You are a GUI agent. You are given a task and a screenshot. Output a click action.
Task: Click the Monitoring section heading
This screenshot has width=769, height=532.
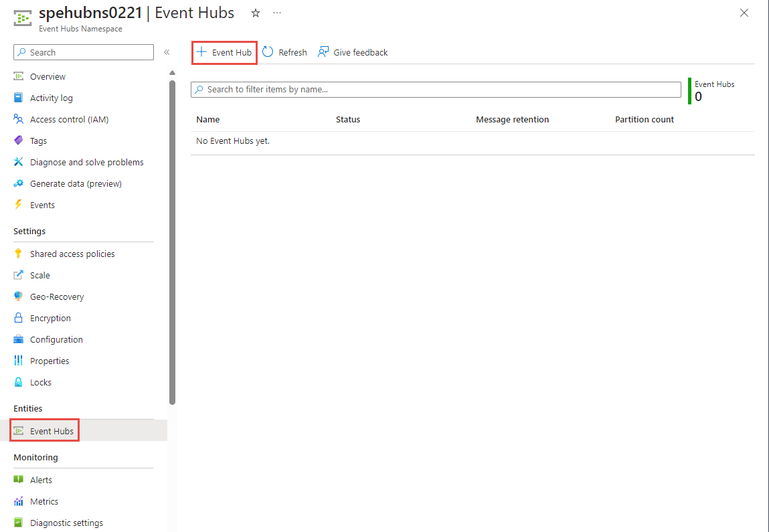(35, 458)
